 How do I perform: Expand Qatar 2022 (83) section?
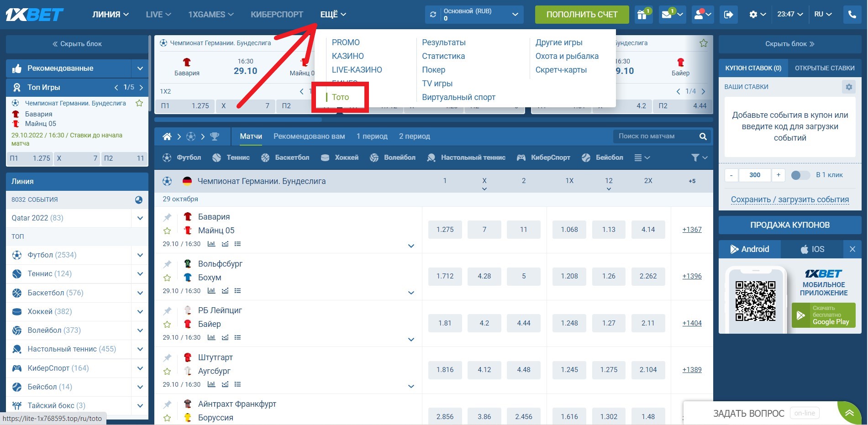pos(140,218)
